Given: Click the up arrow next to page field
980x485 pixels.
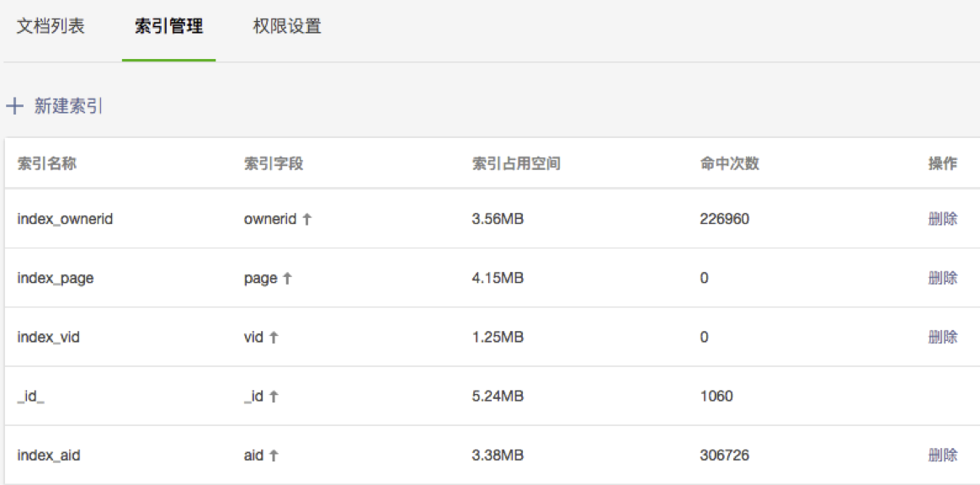Looking at the screenshot, I should pos(287,279).
